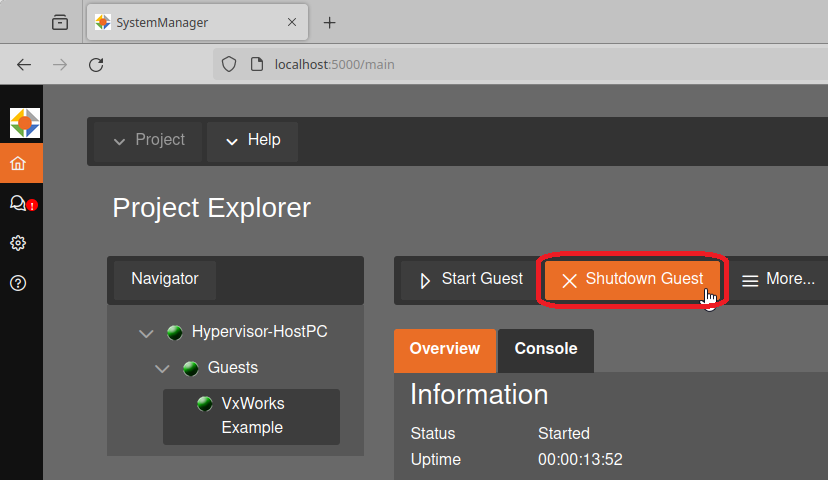Click the page info icon in address bar
This screenshot has height=480, width=828.
257,64
